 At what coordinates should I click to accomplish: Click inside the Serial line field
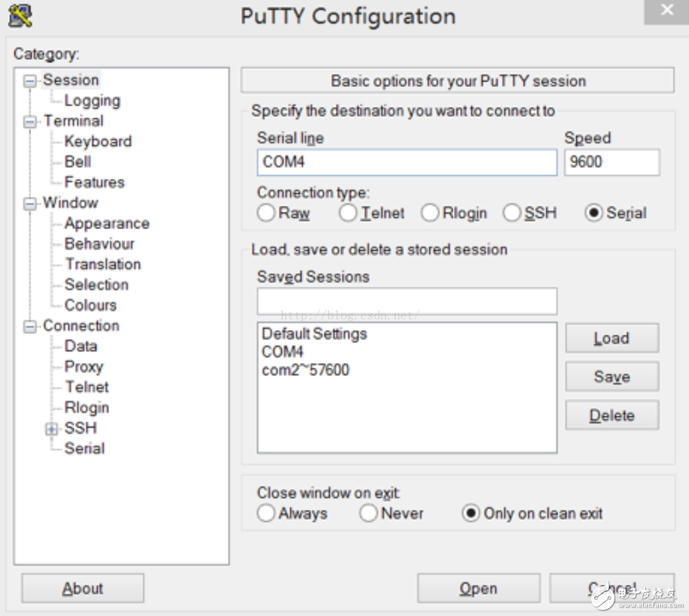(x=406, y=162)
